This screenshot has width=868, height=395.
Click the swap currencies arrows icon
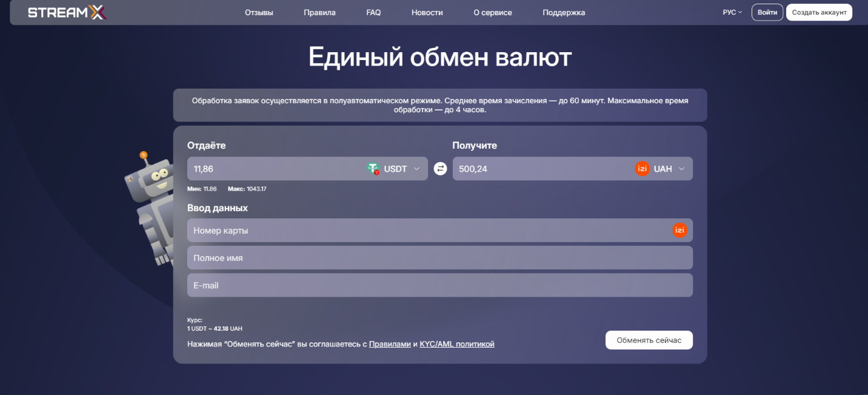439,168
